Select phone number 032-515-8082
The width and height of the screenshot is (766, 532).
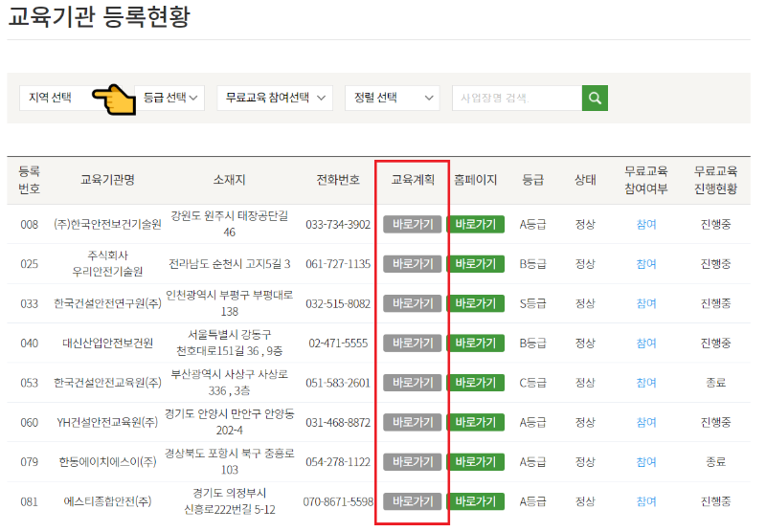click(x=338, y=303)
